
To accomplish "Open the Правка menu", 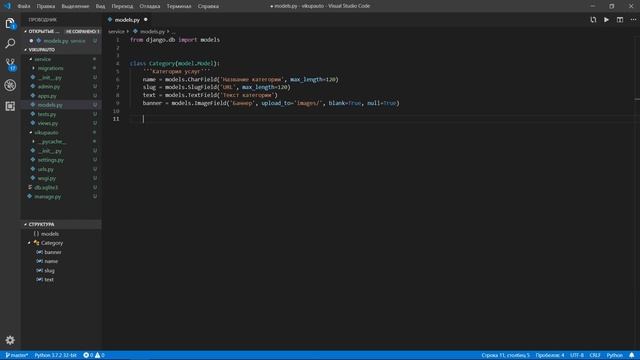I will [46, 6].
